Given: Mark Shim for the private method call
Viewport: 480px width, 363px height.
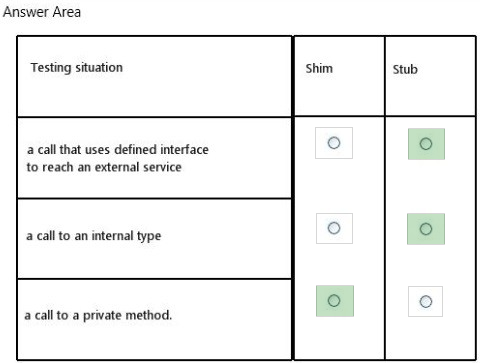Looking at the screenshot, I should tap(334, 300).
